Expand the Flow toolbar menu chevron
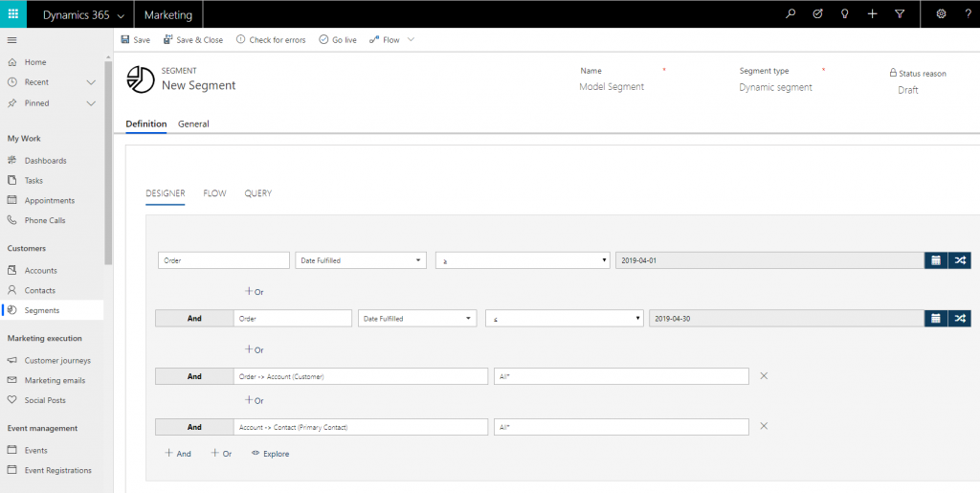This screenshot has height=493, width=980. click(x=412, y=40)
